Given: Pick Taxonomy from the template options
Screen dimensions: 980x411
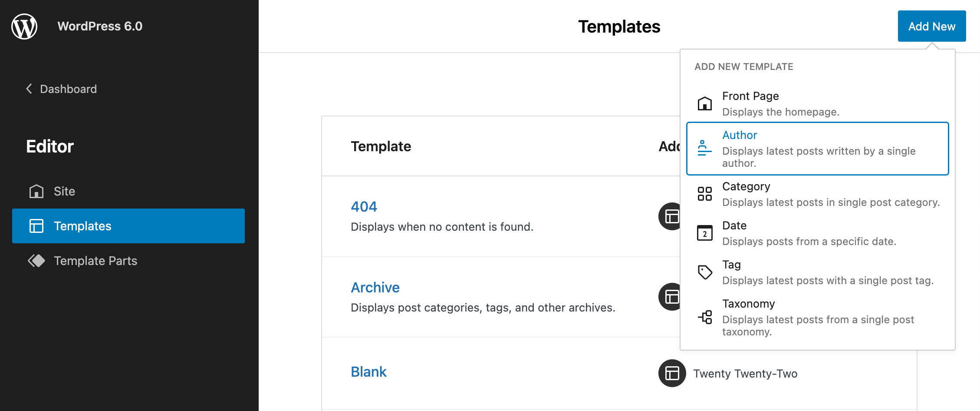Looking at the screenshot, I should click(x=748, y=304).
